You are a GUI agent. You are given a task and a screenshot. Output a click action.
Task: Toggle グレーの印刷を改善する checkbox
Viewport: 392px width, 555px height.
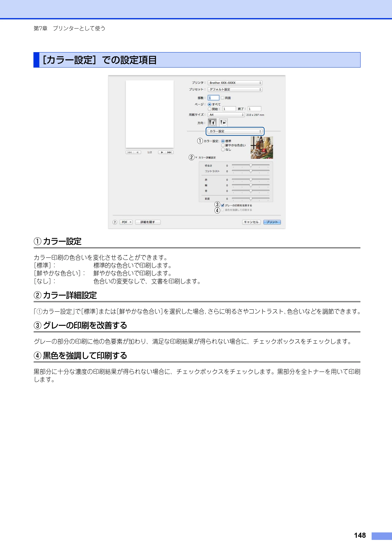click(x=223, y=205)
